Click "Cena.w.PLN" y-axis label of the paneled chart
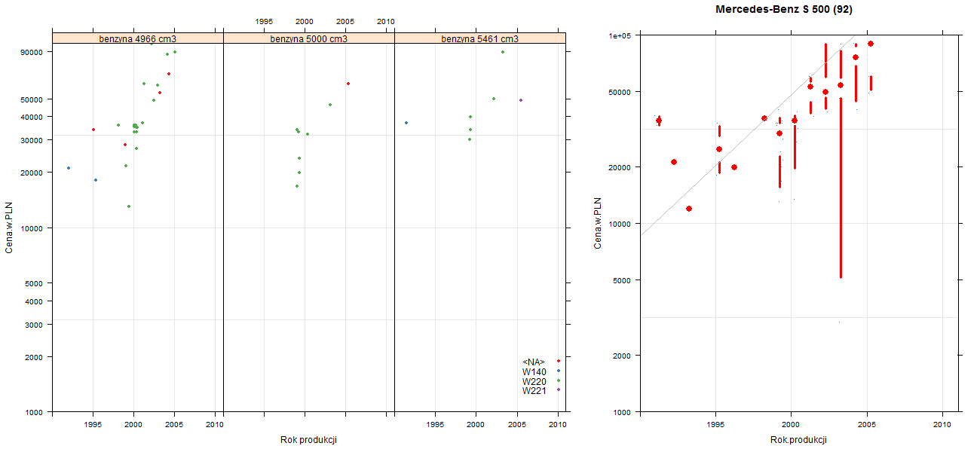Image resolution: width=980 pixels, height=452 pixels. (9, 226)
